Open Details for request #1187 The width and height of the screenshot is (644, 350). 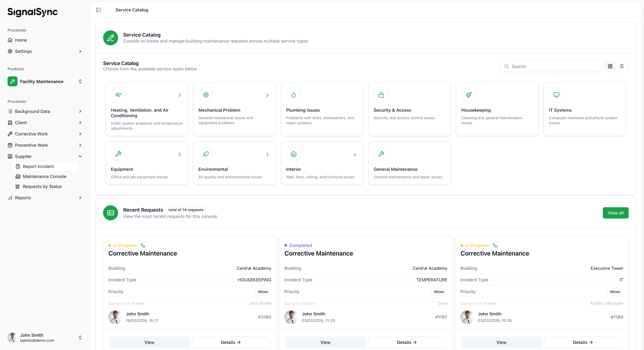click(x=407, y=342)
